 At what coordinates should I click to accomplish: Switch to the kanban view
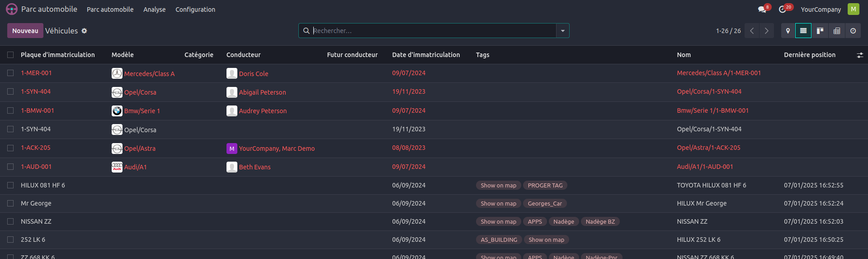point(820,31)
